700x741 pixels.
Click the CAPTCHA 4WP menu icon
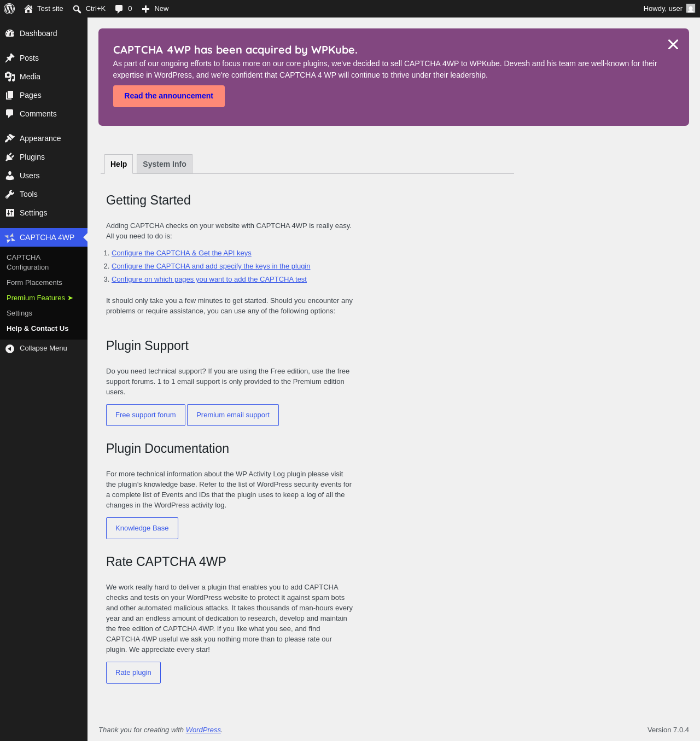10,237
